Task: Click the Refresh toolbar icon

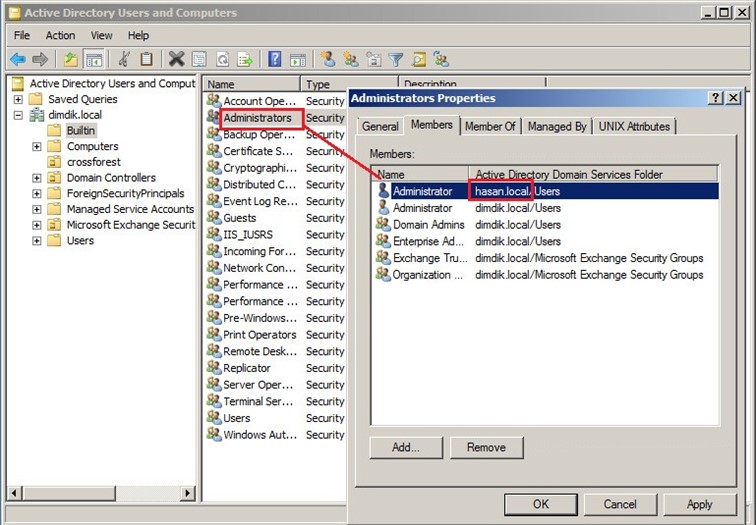Action: coord(222,59)
